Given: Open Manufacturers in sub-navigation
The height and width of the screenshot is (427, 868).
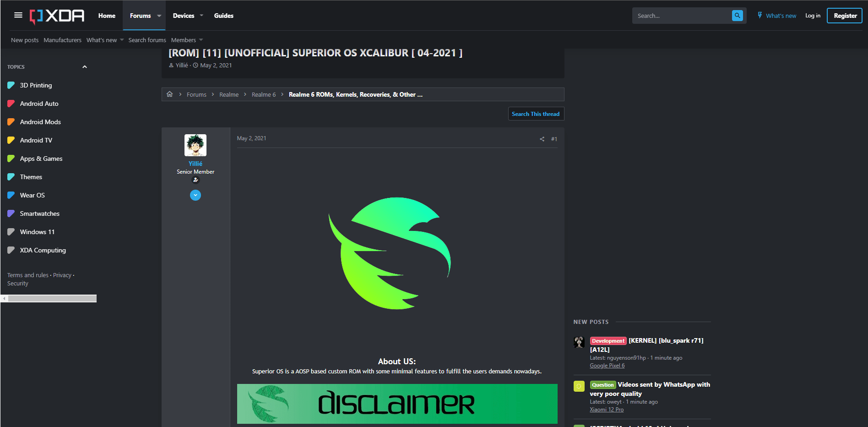Looking at the screenshot, I should pyautogui.click(x=62, y=40).
